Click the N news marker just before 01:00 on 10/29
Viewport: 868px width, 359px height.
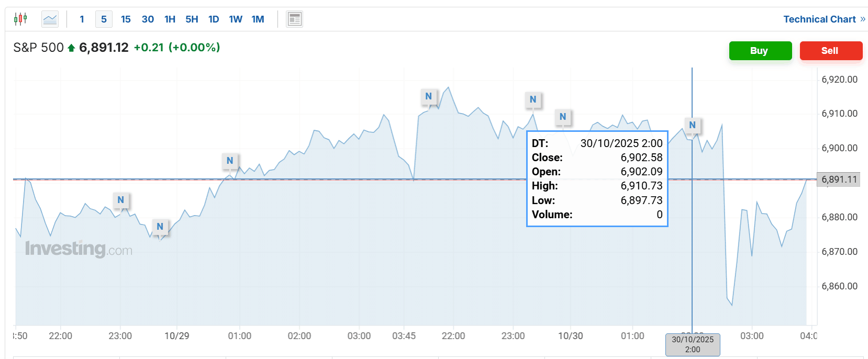coord(230,161)
